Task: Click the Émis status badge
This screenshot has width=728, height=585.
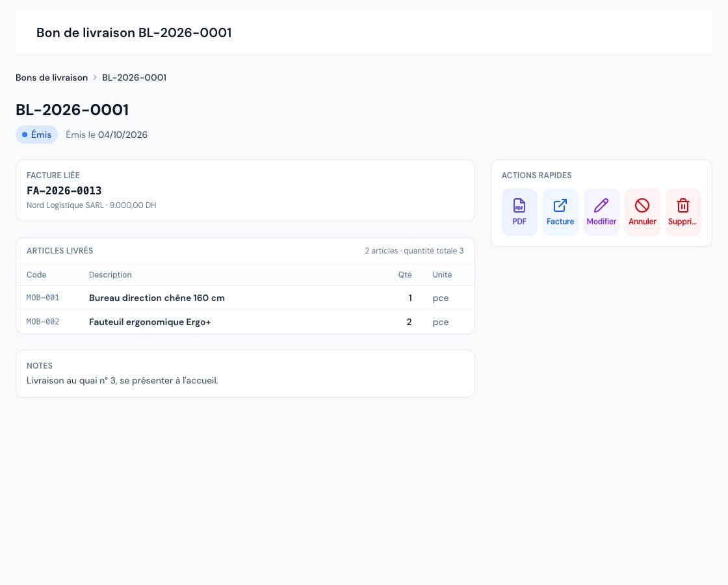Action: [36, 135]
